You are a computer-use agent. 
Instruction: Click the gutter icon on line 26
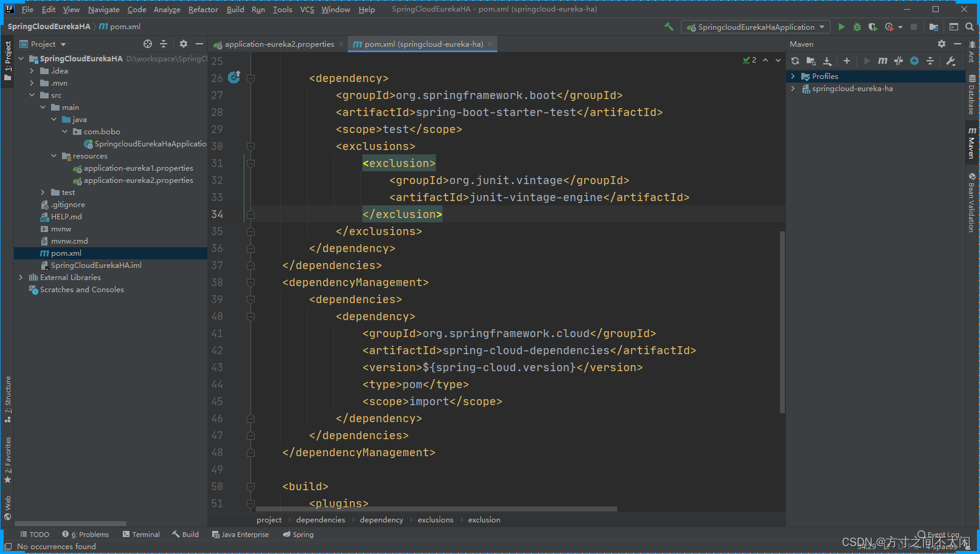coord(234,77)
